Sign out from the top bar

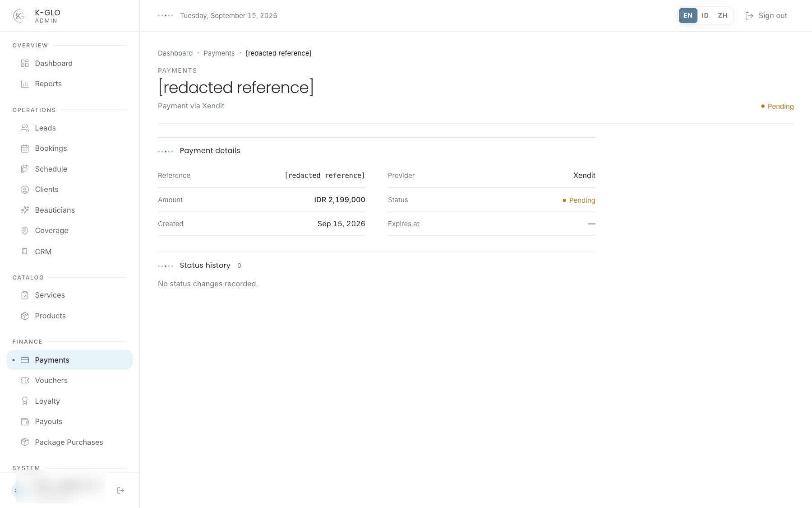point(766,16)
